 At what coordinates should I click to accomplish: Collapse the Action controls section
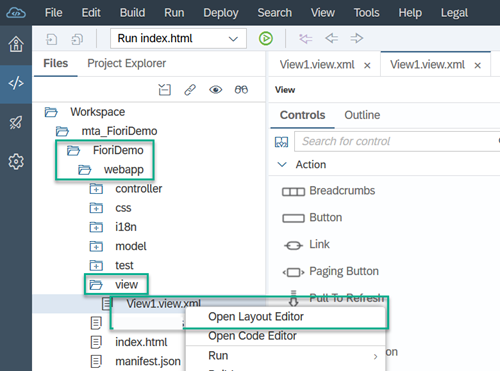click(x=282, y=165)
